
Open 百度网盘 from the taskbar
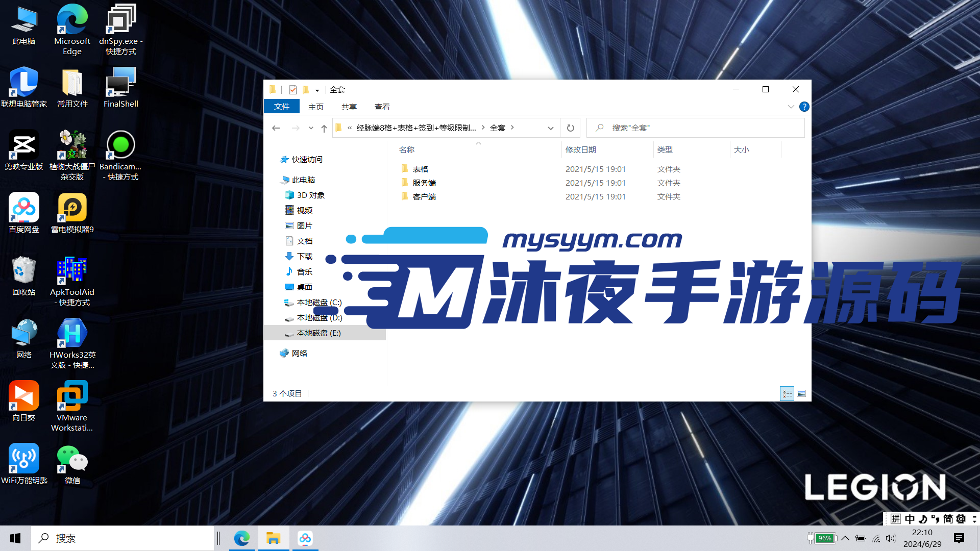(x=305, y=538)
